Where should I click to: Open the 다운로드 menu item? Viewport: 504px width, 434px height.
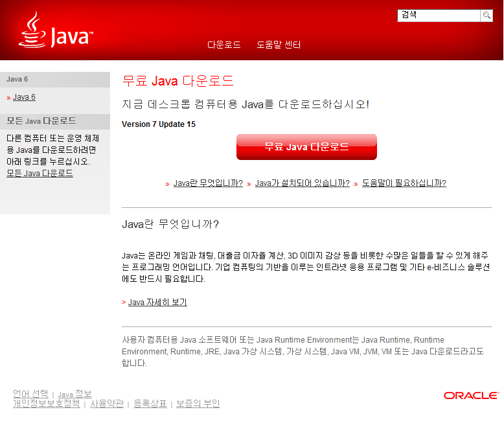(223, 45)
